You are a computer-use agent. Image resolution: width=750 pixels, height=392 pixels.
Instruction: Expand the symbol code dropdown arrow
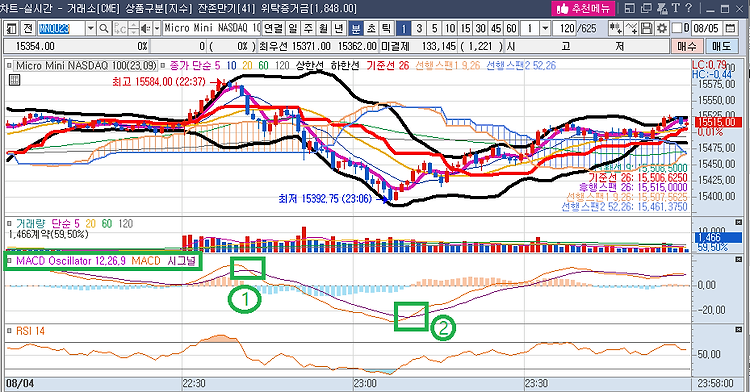pos(90,29)
